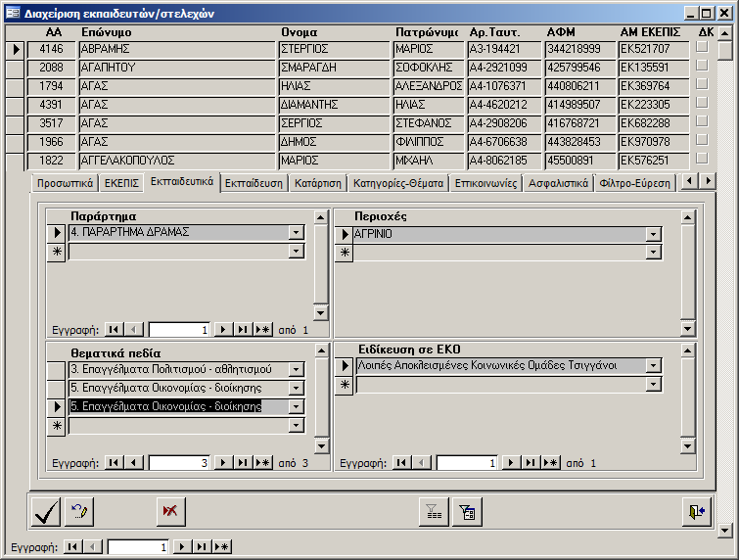Toggle ΔΚ checkbox for ΑΒΡΑΜΗΣ row
The height and width of the screenshot is (560, 739).
coord(701,48)
